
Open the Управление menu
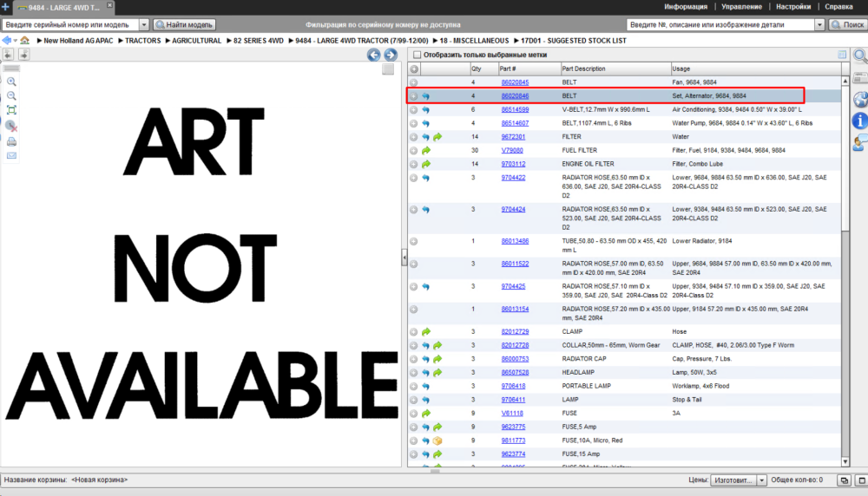(741, 7)
